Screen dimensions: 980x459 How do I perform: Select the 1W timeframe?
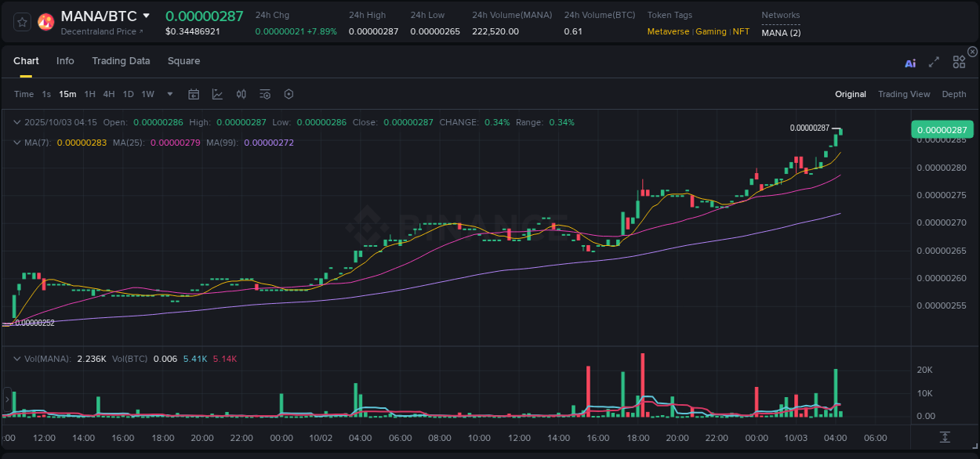click(147, 94)
